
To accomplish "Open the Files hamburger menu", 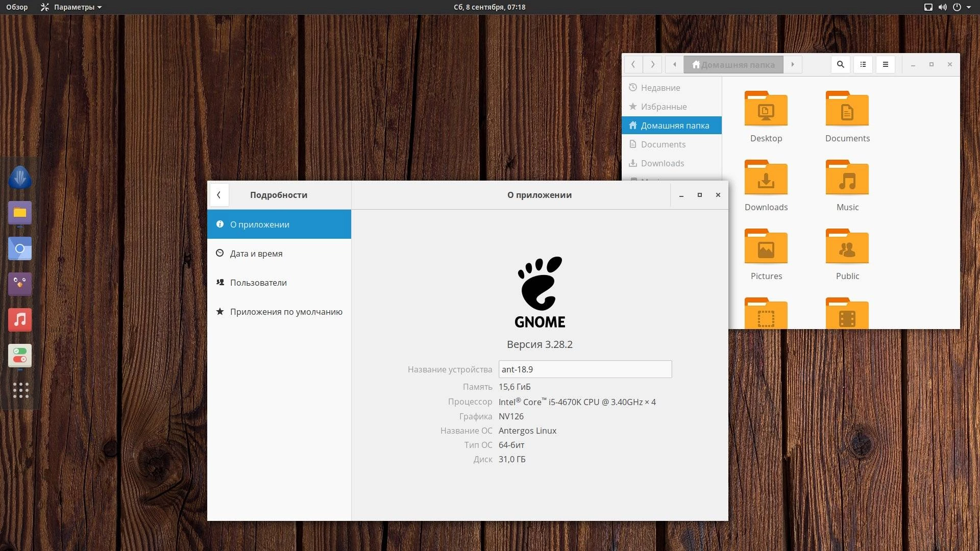I will coord(886,64).
